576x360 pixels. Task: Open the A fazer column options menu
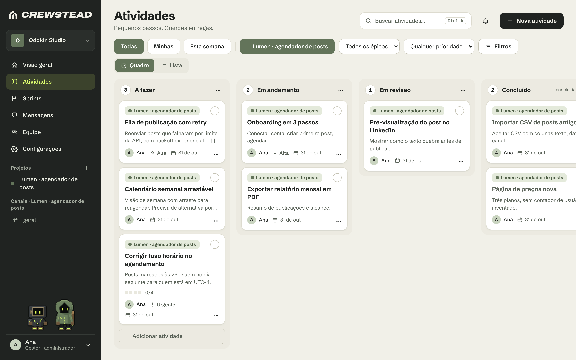tap(218, 90)
